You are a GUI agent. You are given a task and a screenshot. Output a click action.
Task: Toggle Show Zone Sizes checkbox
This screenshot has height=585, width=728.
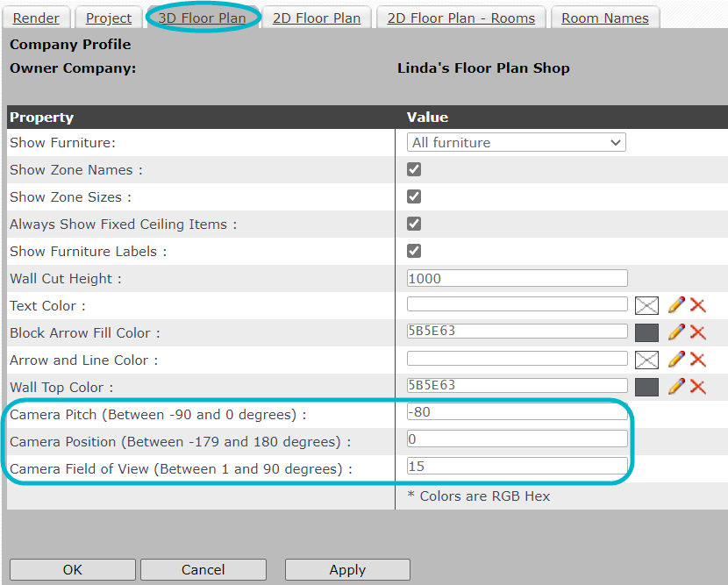coord(414,196)
